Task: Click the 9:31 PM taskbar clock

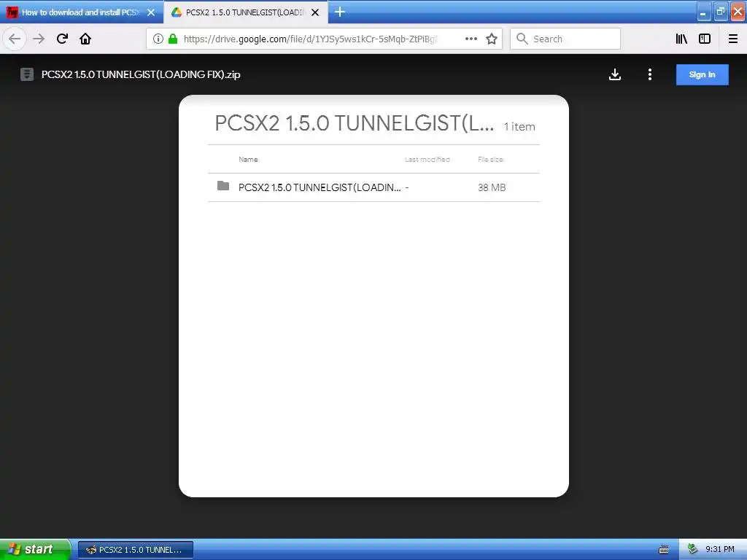Action: click(x=720, y=550)
